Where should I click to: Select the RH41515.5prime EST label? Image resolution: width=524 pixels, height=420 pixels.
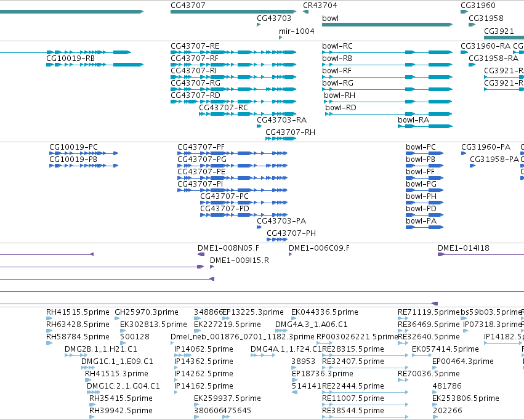[x=78, y=312]
